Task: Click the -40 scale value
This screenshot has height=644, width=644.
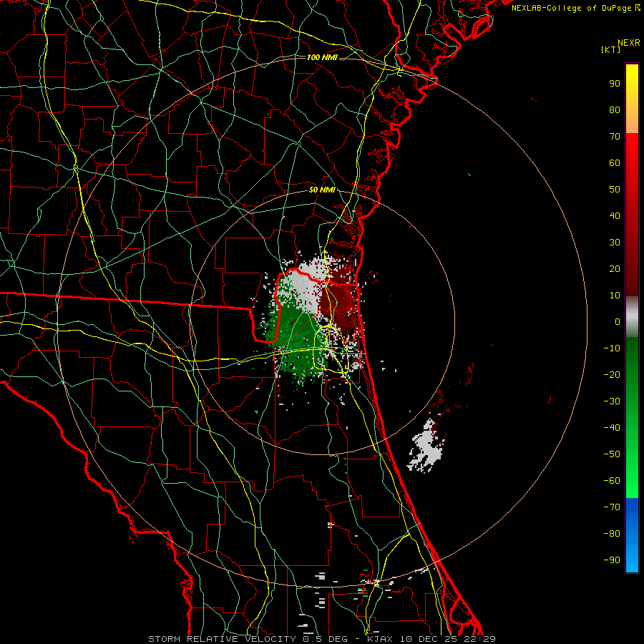Action: [612, 428]
